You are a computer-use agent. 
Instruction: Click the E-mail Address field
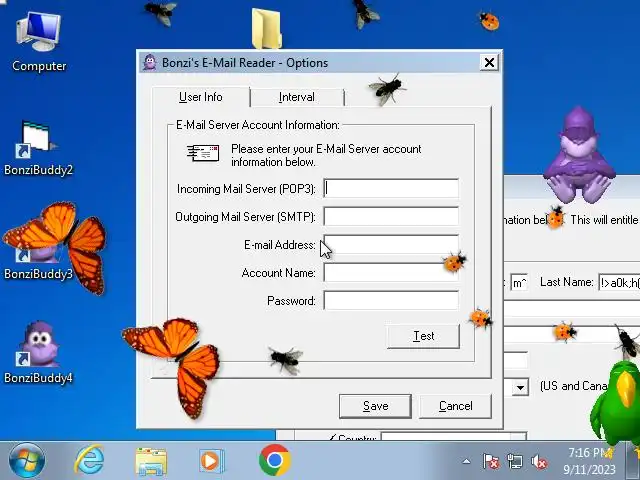[391, 244]
